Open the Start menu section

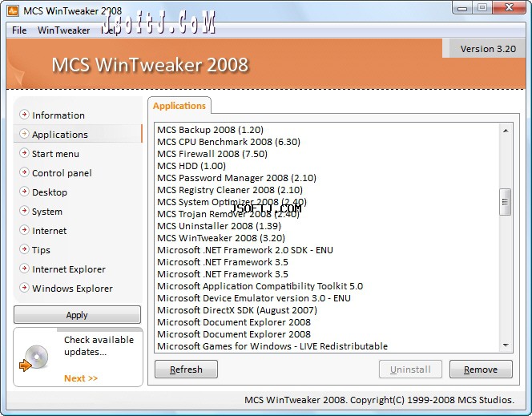pyautogui.click(x=55, y=154)
